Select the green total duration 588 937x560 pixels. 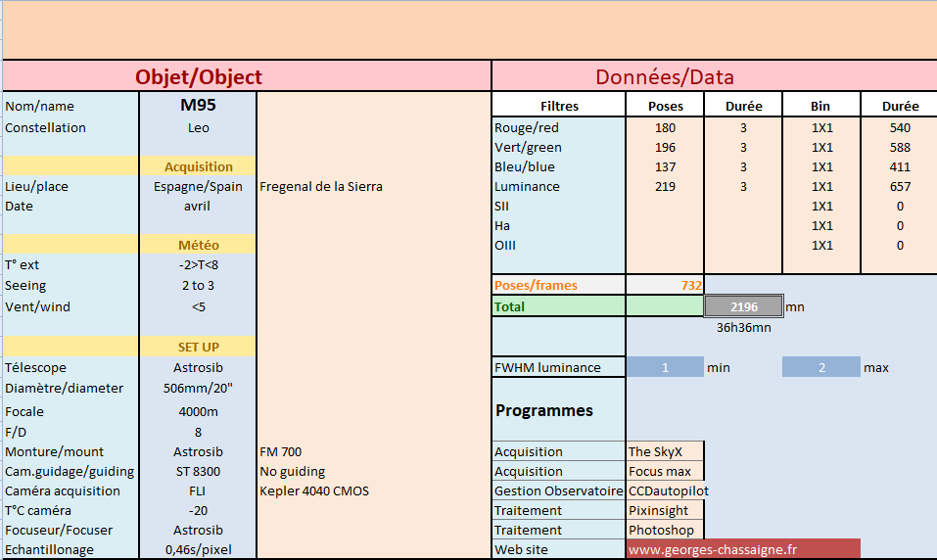click(900, 147)
